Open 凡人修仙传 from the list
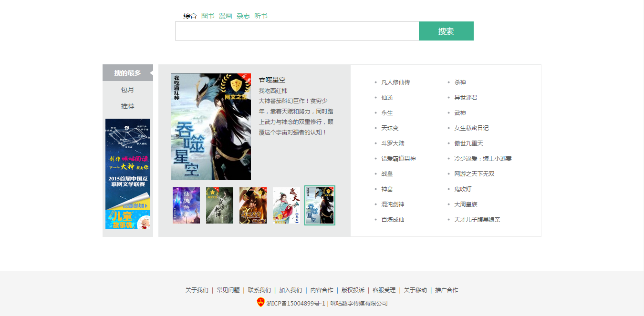644x316 pixels. pos(395,82)
